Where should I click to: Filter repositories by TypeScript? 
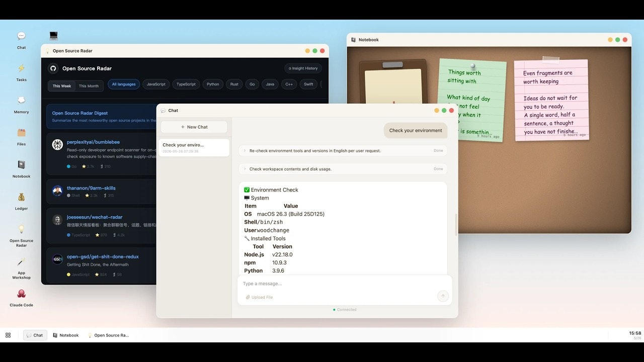pos(186,84)
